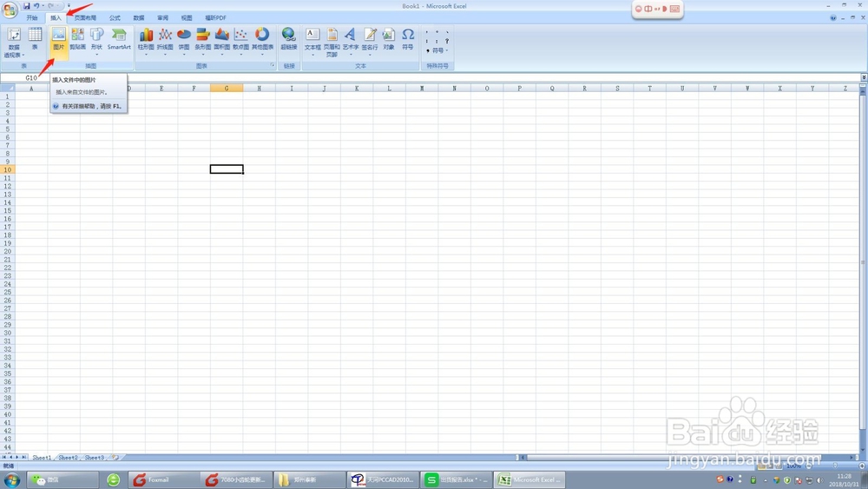Click the Name Box showing G10

pos(25,77)
